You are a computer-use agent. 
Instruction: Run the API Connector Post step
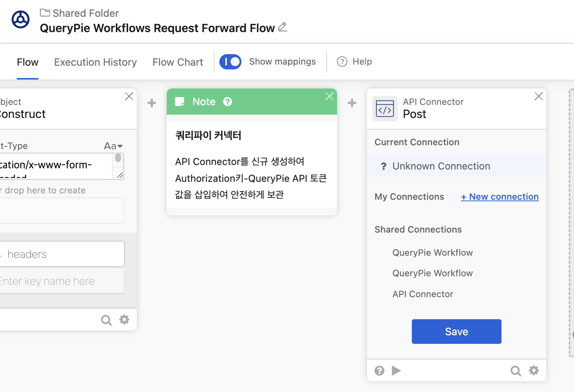(x=396, y=371)
